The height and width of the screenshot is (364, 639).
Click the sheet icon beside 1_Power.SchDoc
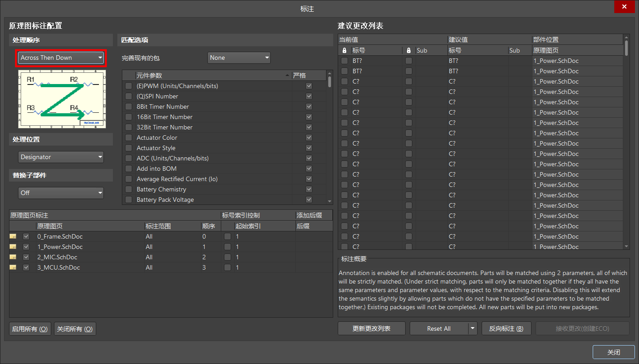[13, 247]
